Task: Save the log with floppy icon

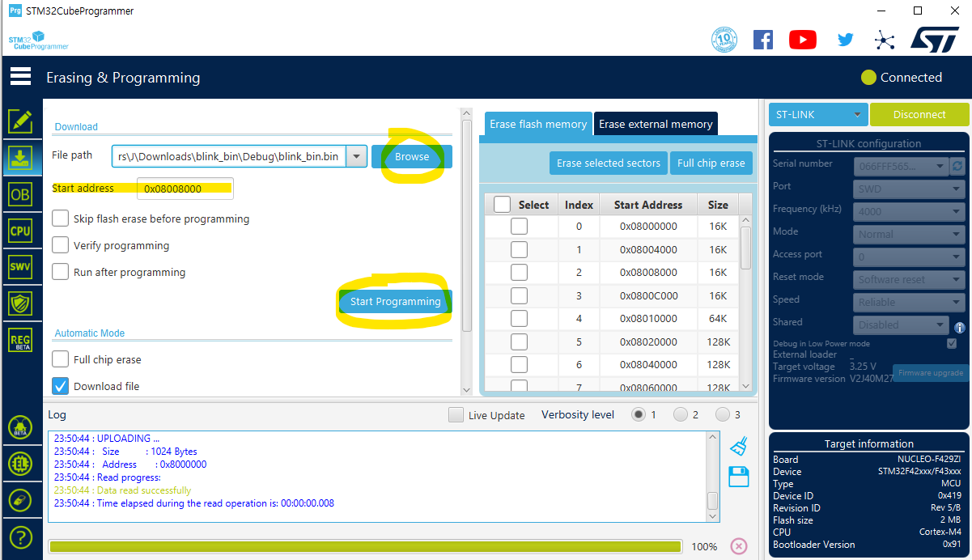Action: click(x=739, y=477)
